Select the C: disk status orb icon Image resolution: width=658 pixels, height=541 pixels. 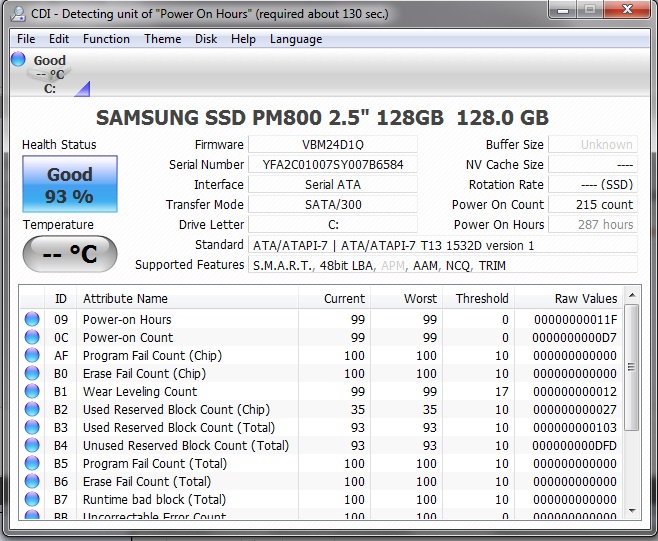point(18,60)
